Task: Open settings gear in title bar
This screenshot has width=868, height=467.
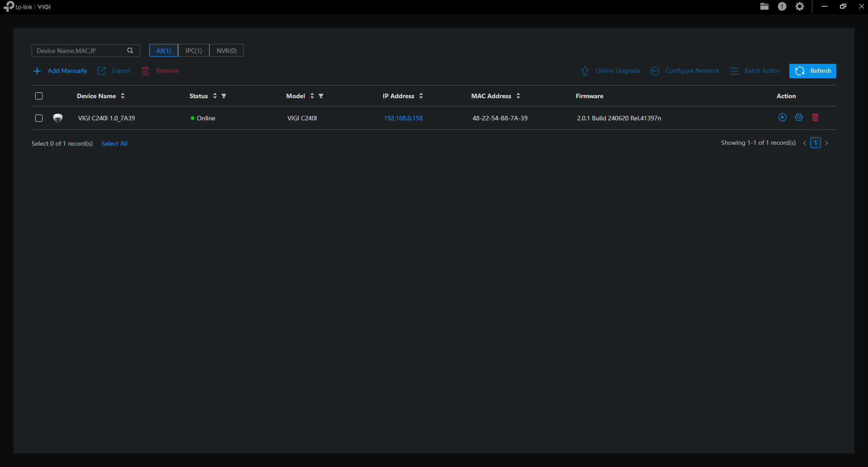Action: [800, 6]
